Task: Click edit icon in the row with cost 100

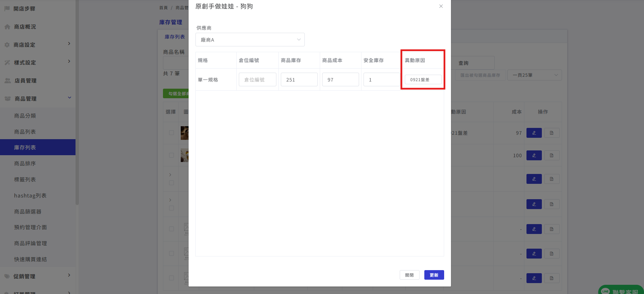Action: [534, 156]
